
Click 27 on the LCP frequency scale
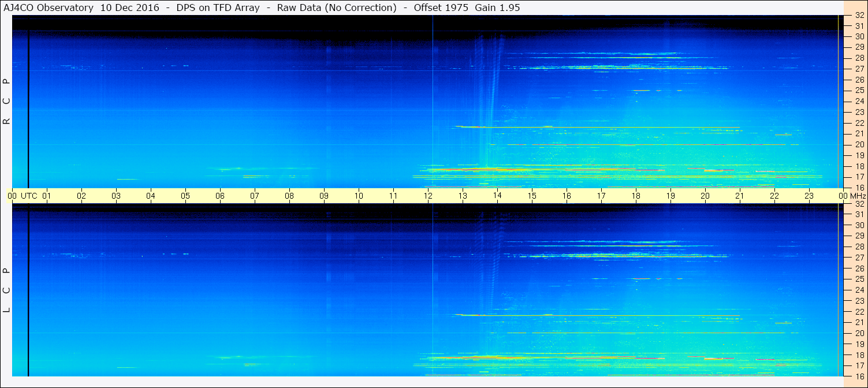coord(859,258)
